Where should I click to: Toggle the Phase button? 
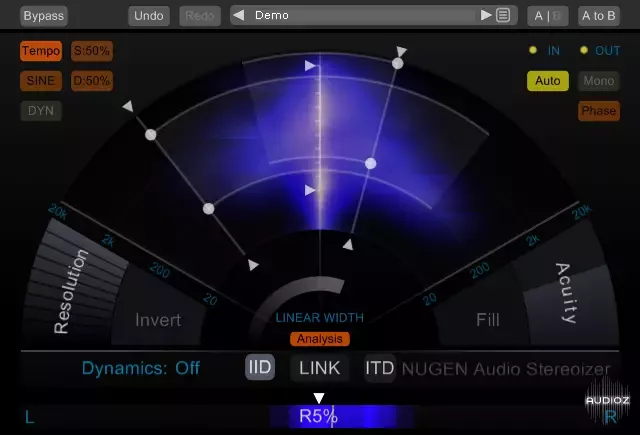598,111
